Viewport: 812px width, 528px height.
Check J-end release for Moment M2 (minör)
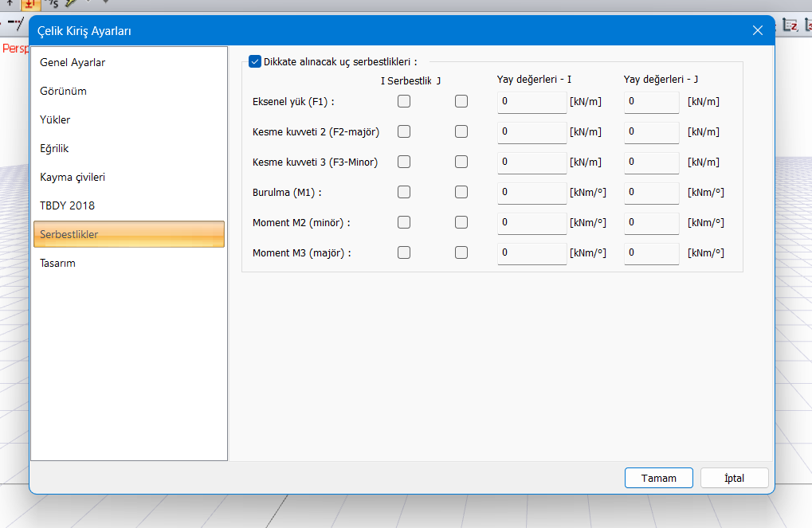(461, 222)
